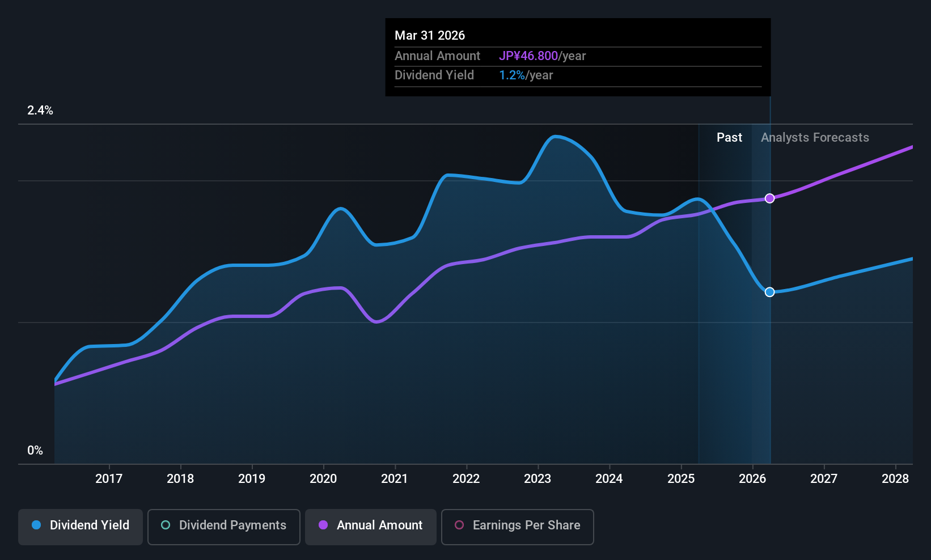Click the 2024 x-axis label
931x560 pixels.
(x=609, y=479)
